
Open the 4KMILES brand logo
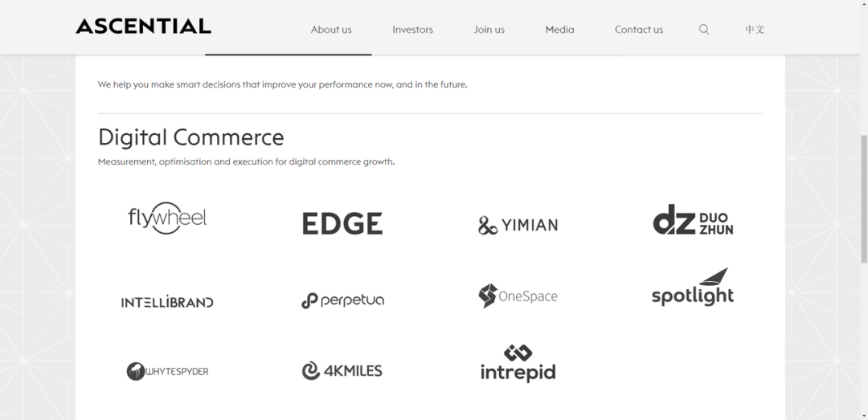[x=342, y=370]
